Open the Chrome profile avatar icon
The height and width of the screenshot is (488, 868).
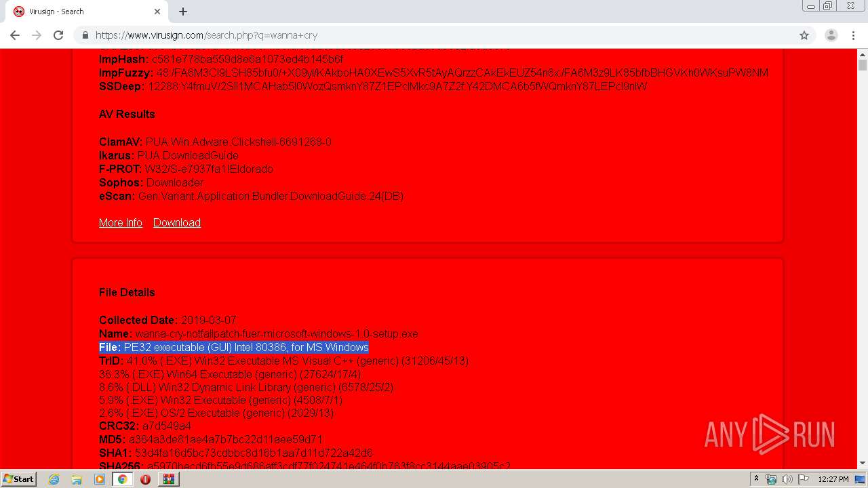[x=831, y=35]
